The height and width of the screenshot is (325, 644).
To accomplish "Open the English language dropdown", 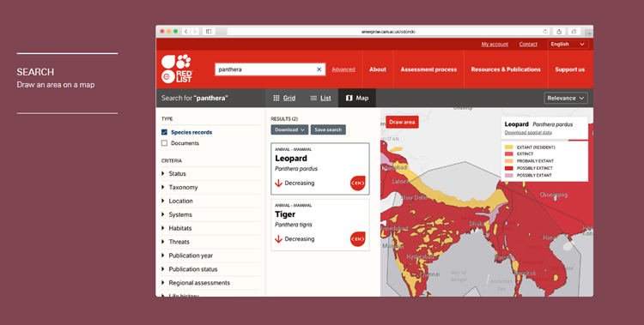I will 568,44.
